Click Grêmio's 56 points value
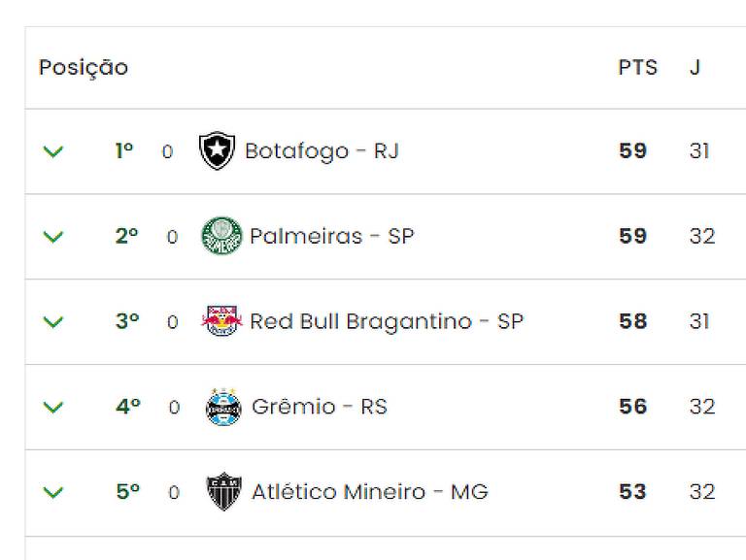Viewport: 746px width, 560px height. [x=632, y=407]
